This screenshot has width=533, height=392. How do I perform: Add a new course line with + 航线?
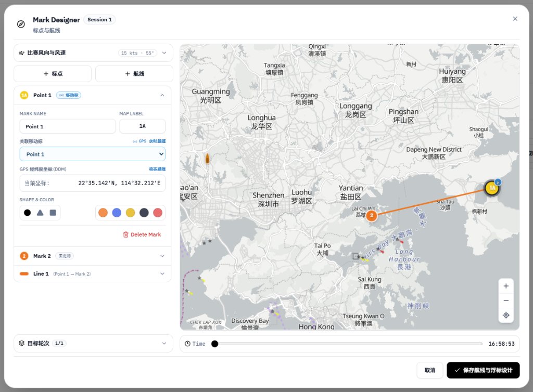(x=134, y=74)
